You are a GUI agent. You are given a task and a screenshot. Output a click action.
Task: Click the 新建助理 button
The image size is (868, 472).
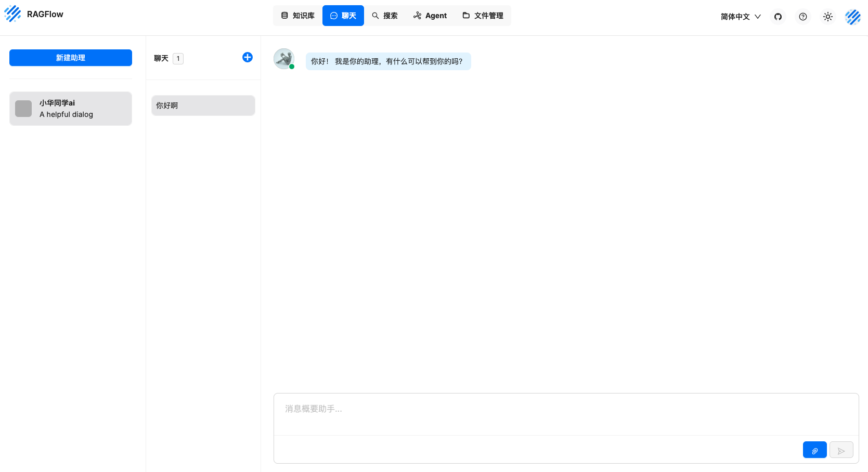71,58
